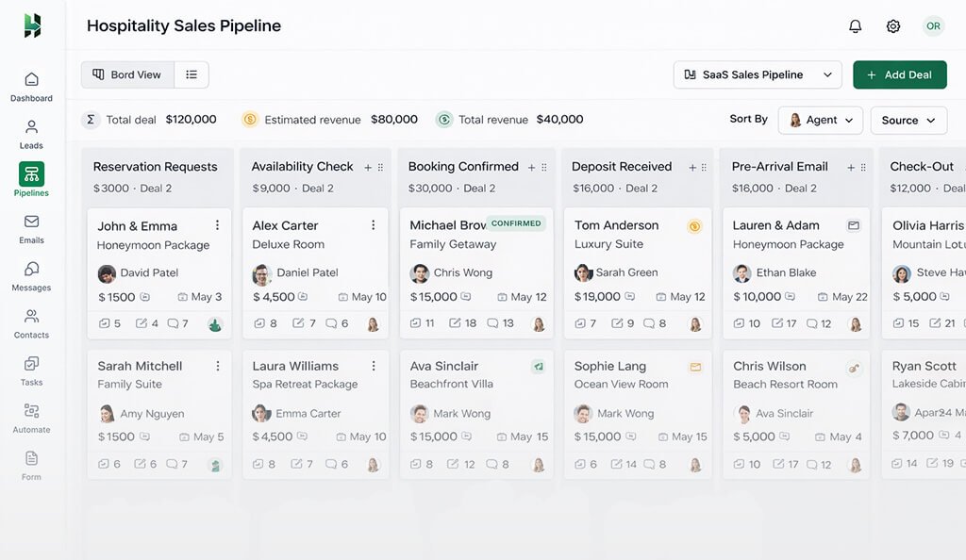The height and width of the screenshot is (560, 966).
Task: Open the CONFIRMED badge on Michael's card
Action: coord(514,222)
